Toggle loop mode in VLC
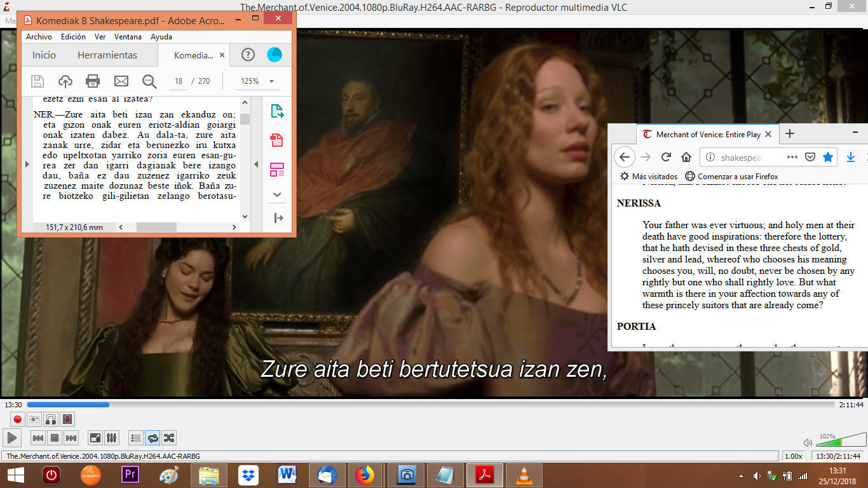The height and width of the screenshot is (488, 868). click(153, 438)
